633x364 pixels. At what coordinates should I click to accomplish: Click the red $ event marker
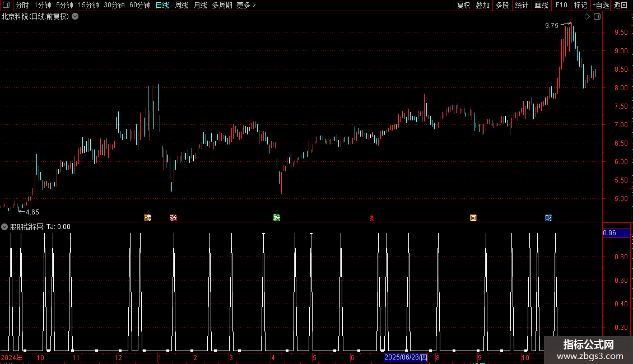pyautogui.click(x=372, y=218)
